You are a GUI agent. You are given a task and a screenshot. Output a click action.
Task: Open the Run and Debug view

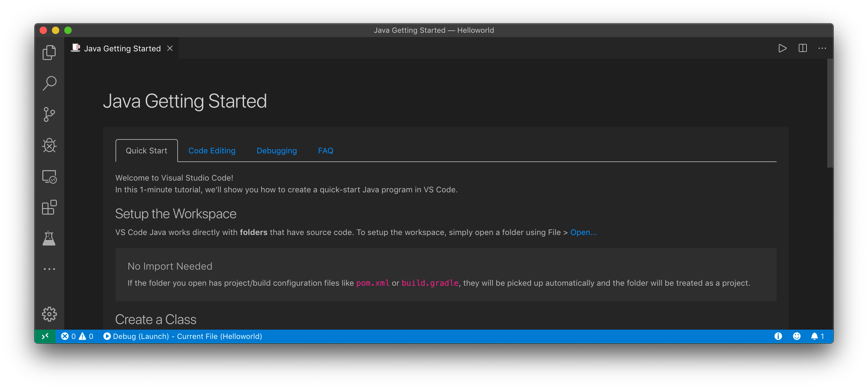pyautogui.click(x=49, y=146)
